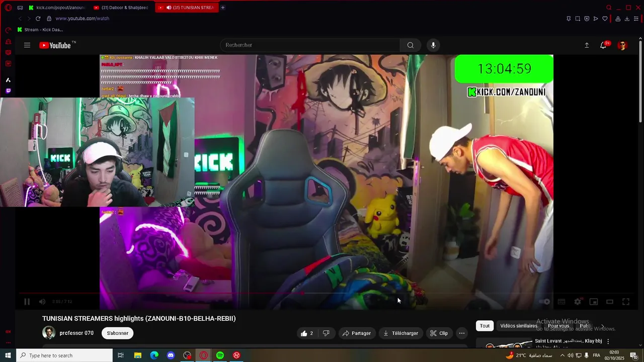Pause the video
The height and width of the screenshot is (362, 644).
click(x=27, y=302)
